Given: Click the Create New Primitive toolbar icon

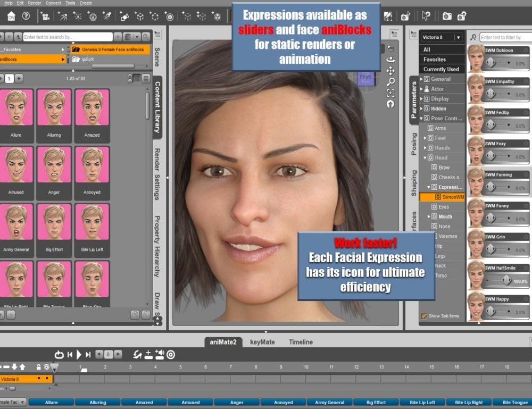Looking at the screenshot, I should pos(140,17).
